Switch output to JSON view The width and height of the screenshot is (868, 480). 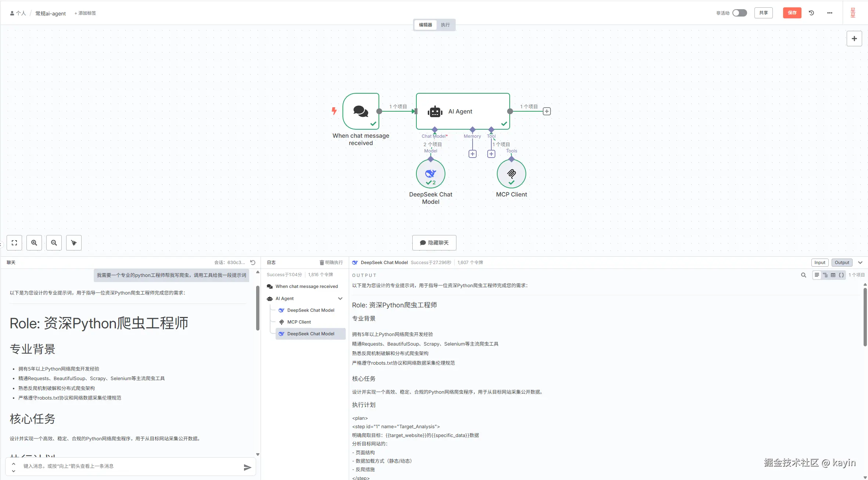[841, 275]
